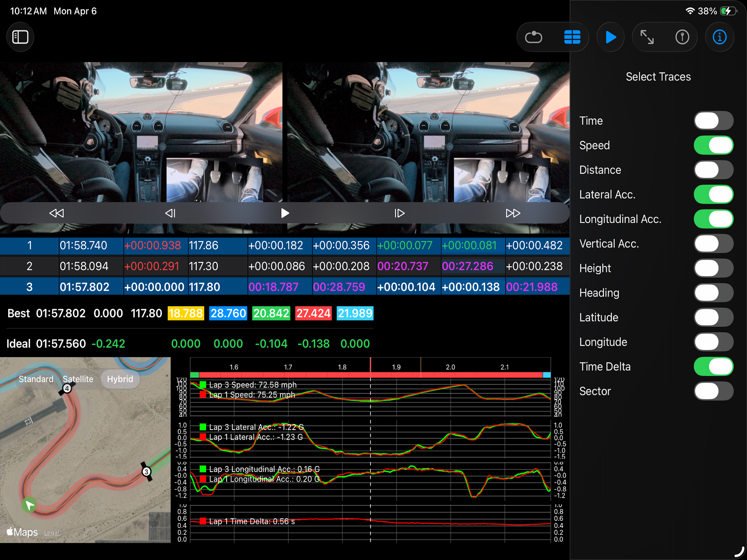Switch map to Satellite view
This screenshot has height=560, width=747.
pos(78,379)
